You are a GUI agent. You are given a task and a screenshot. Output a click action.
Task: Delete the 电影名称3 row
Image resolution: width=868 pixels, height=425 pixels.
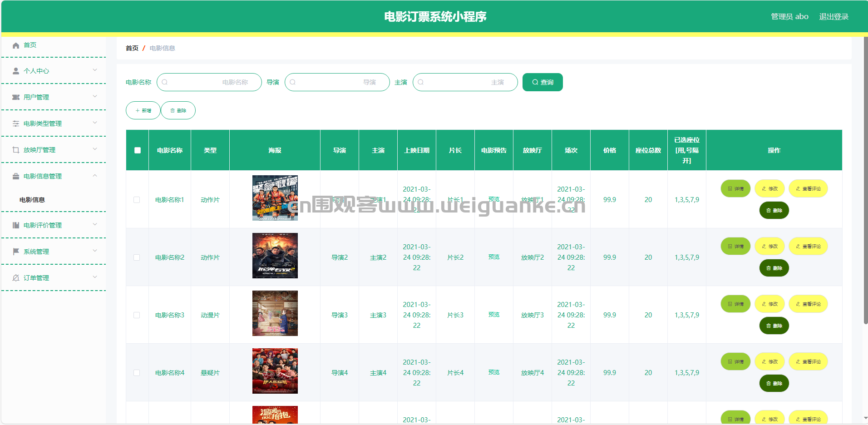coord(774,326)
